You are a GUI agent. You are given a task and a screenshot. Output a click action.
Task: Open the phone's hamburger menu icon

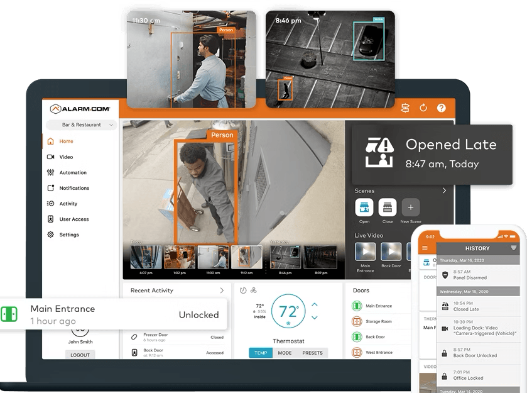[425, 248]
